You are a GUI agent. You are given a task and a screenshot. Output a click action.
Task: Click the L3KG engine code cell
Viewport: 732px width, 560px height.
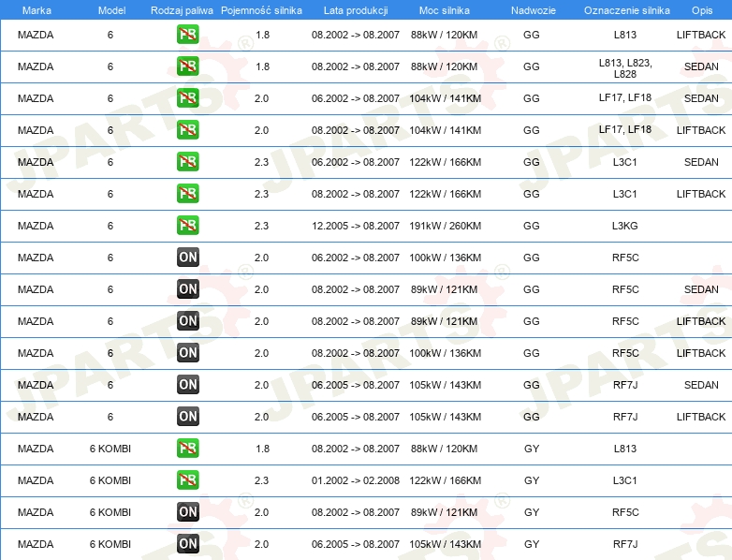point(624,226)
